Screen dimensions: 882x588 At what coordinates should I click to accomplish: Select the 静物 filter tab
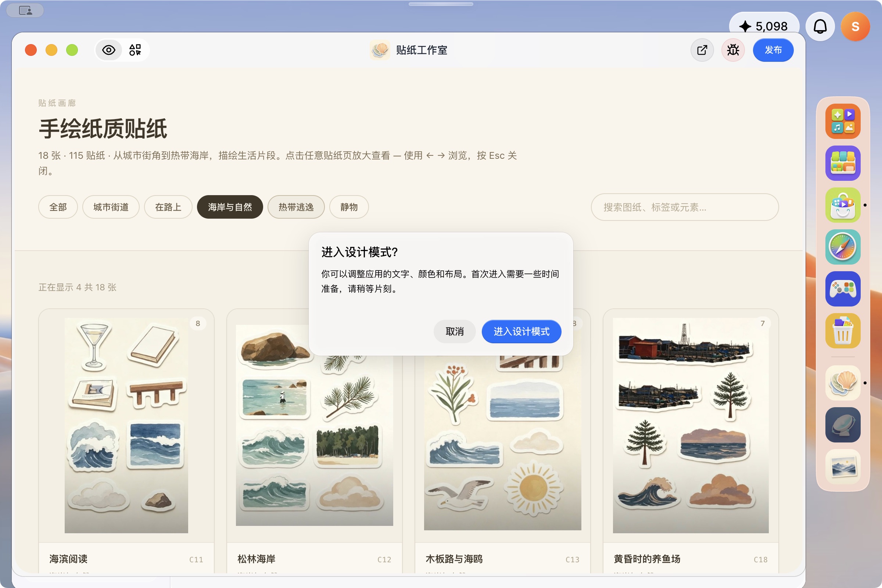[349, 207]
